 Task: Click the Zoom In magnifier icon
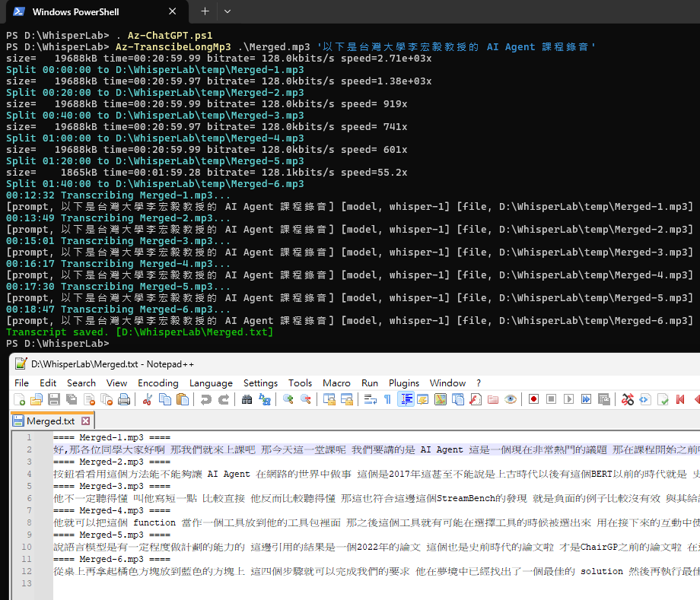click(x=288, y=399)
